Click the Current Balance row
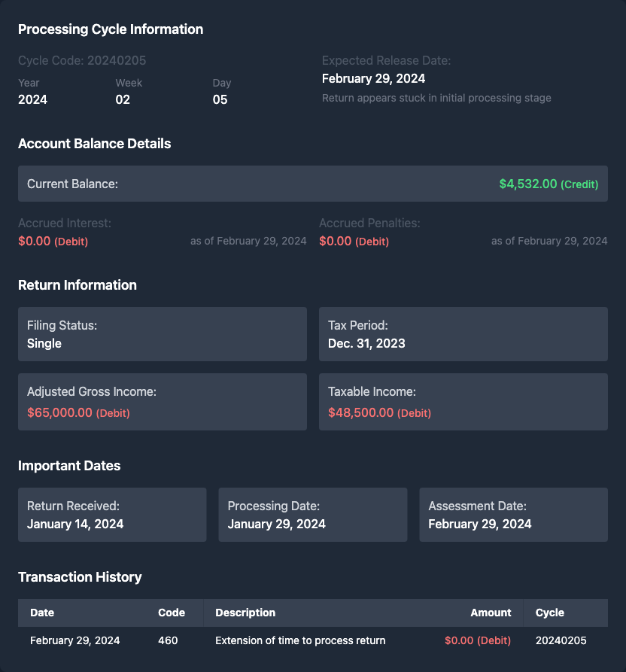This screenshot has width=626, height=672. tap(312, 184)
